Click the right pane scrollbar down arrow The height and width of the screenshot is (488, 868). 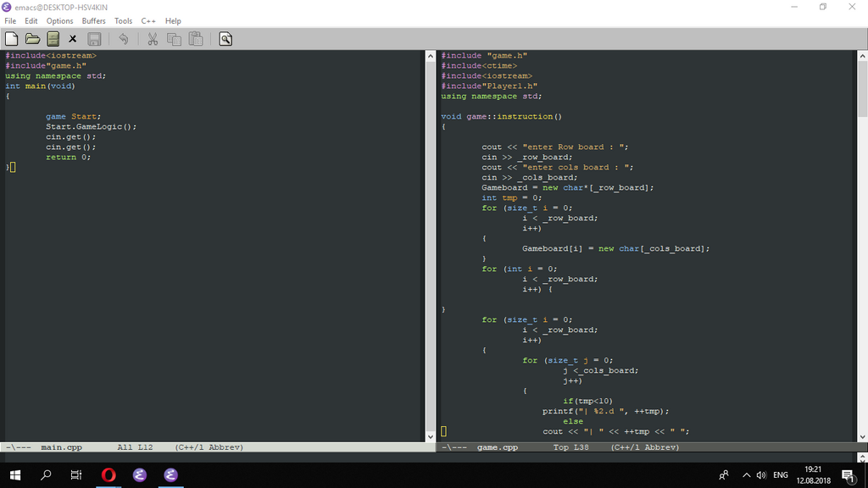pos(862,436)
